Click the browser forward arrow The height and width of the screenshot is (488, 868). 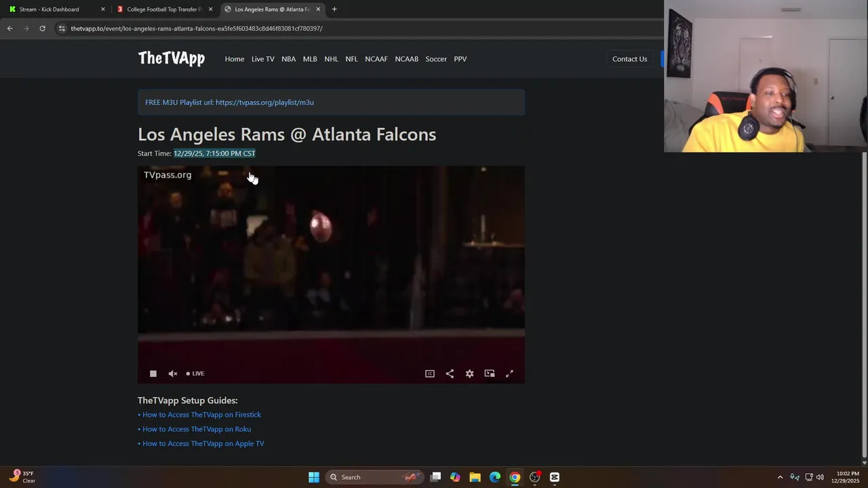(x=26, y=28)
